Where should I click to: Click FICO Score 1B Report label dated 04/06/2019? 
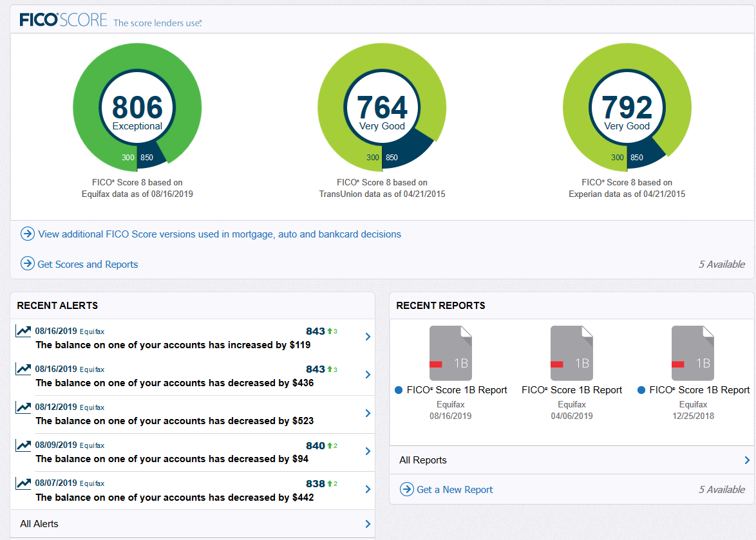coord(572,390)
